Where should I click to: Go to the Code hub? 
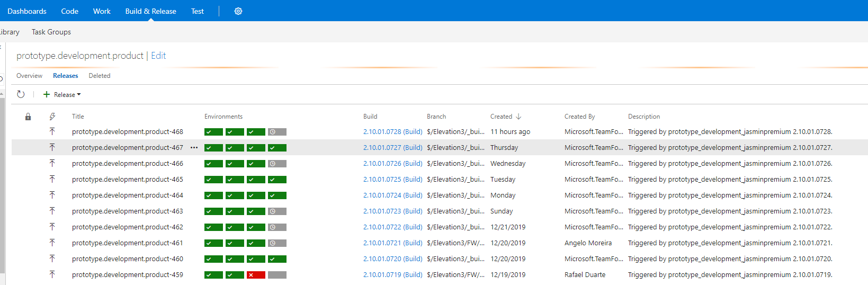tap(69, 11)
